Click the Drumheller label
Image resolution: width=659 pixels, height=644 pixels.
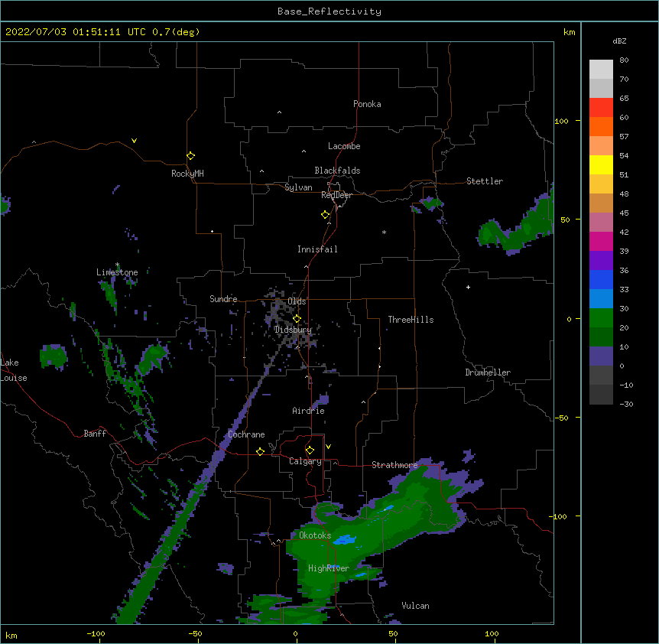tap(488, 372)
